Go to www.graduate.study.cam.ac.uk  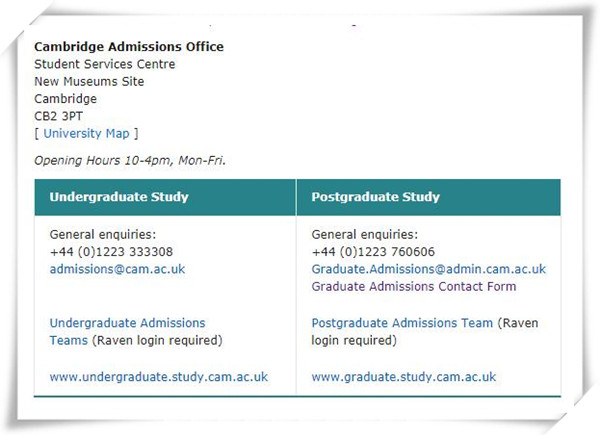(404, 377)
